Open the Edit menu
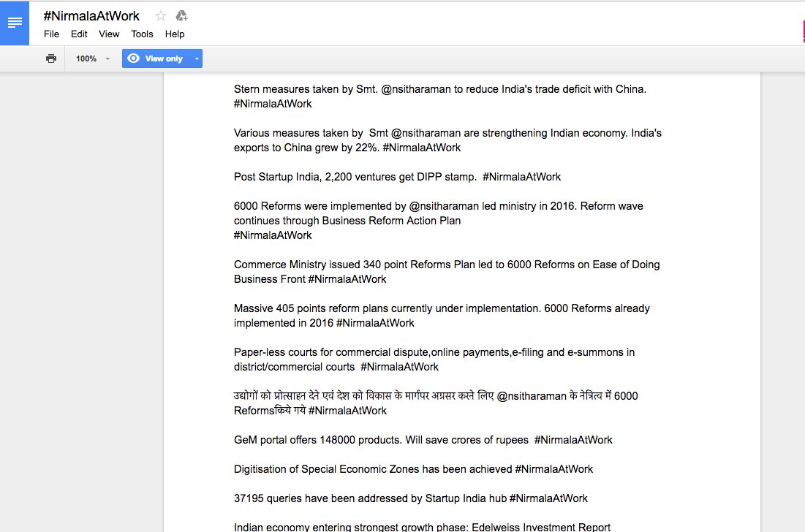This screenshot has width=805, height=532. click(79, 34)
